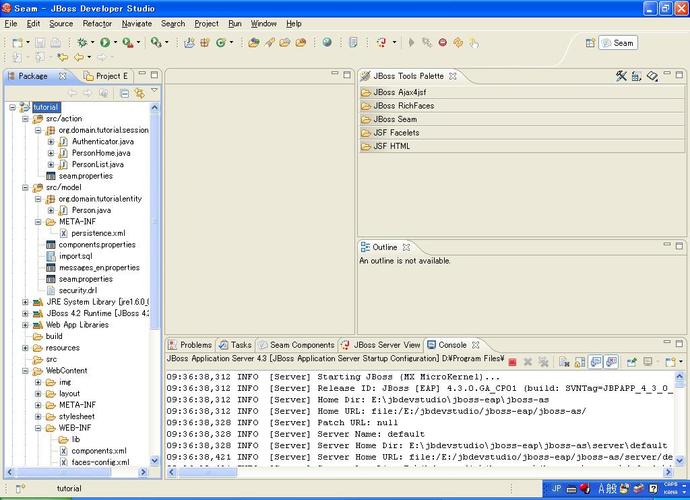690x500 pixels.
Task: Click the Seam perspective button
Action: tap(618, 43)
